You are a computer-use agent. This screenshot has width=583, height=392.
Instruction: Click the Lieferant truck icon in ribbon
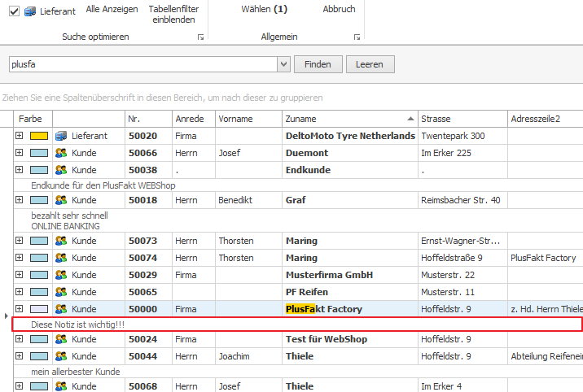coord(30,11)
